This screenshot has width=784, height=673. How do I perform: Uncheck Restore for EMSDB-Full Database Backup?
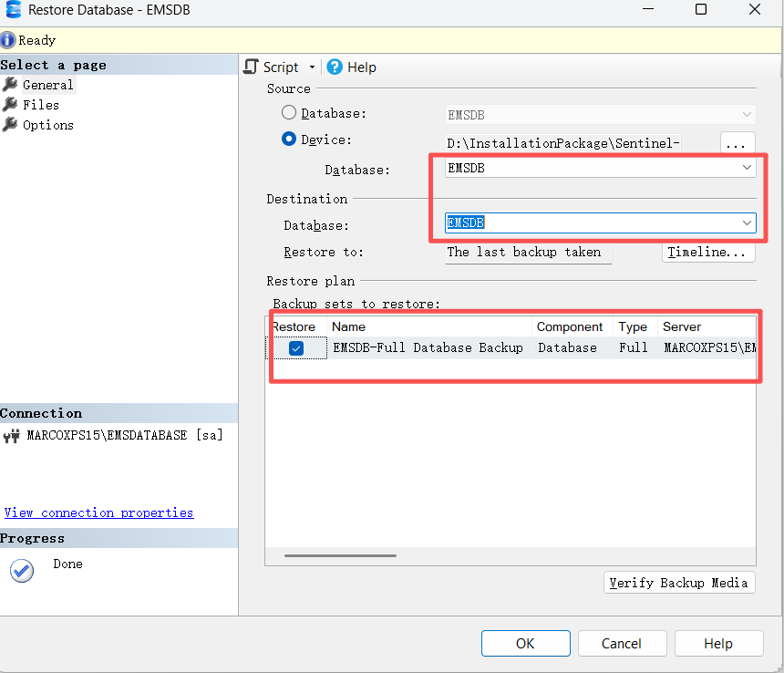click(296, 347)
